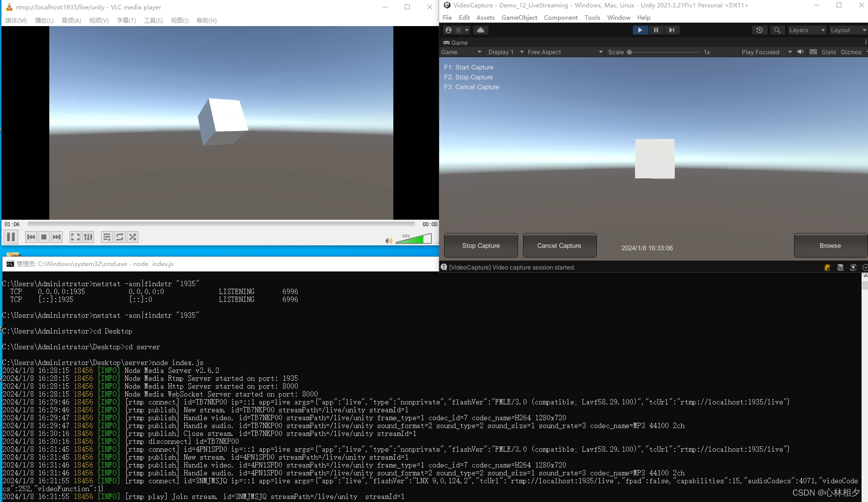Adjust the Game view Scale slider

(664, 52)
